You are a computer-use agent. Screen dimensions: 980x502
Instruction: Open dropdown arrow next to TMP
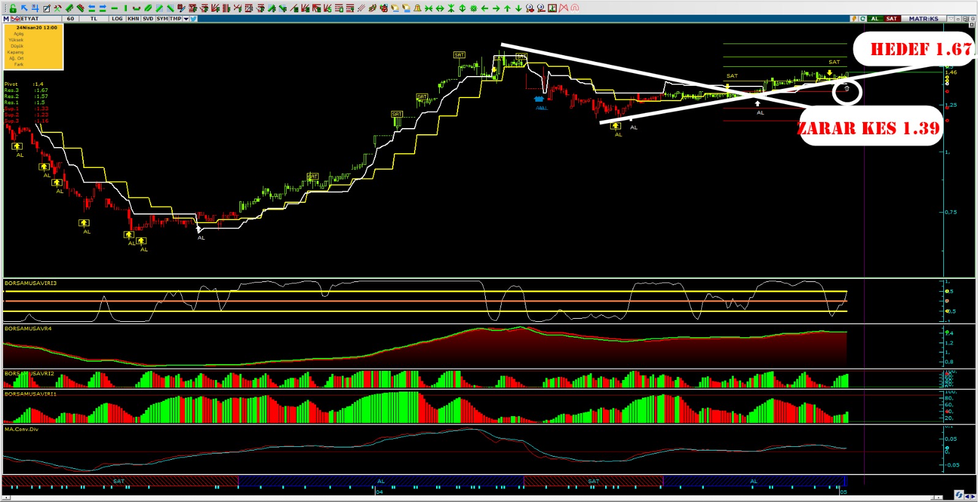186,18
